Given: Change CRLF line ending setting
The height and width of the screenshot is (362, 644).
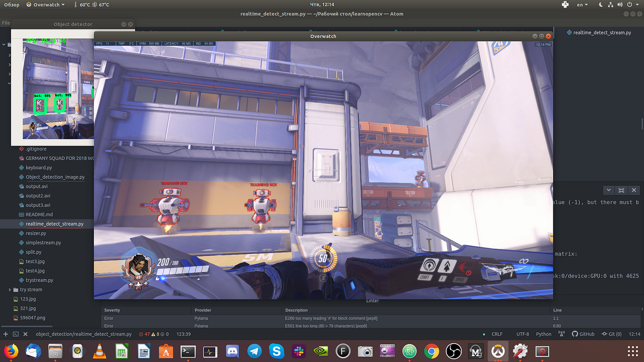Looking at the screenshot, I should coord(497,334).
